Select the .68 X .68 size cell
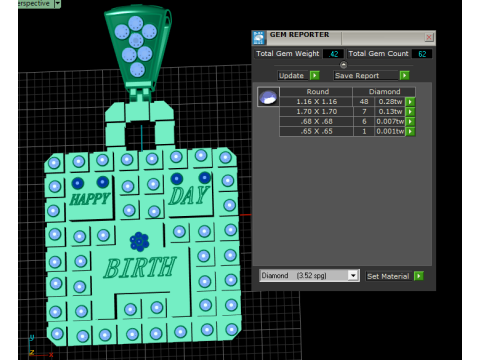480x360 pixels. (x=316, y=121)
